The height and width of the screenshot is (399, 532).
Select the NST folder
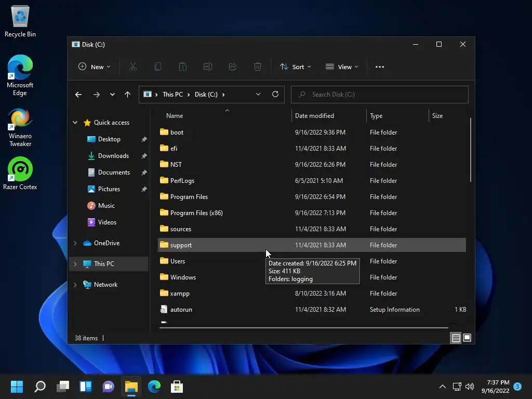pos(312,165)
